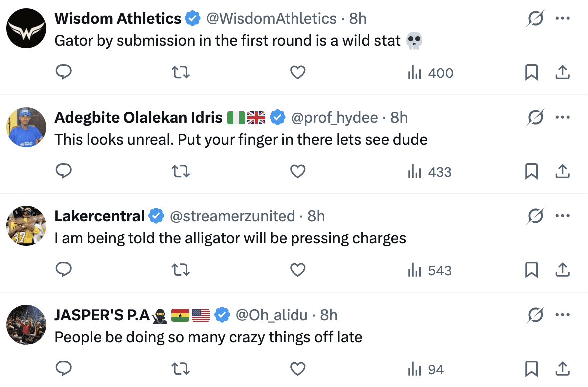
Task: Click Grok icon on JASPER'S P.A tweet
Action: tap(535, 315)
